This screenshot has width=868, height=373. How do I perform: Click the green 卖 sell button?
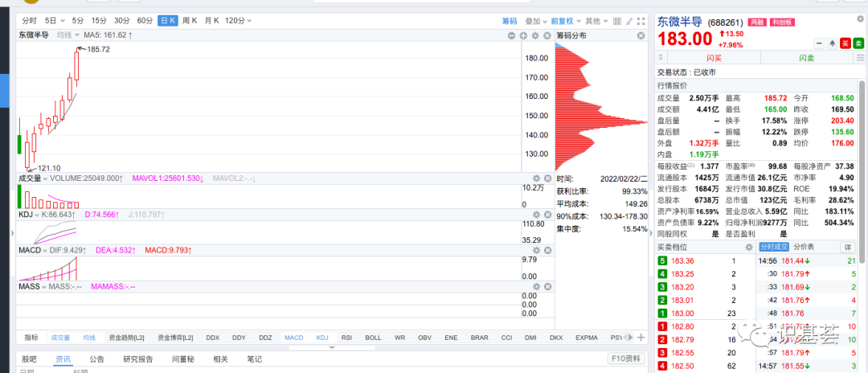(x=858, y=43)
